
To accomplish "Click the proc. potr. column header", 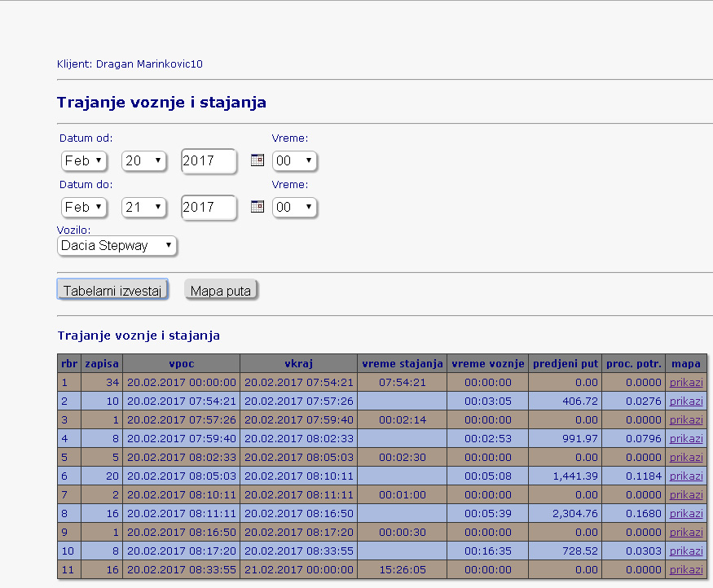I will (x=633, y=363).
